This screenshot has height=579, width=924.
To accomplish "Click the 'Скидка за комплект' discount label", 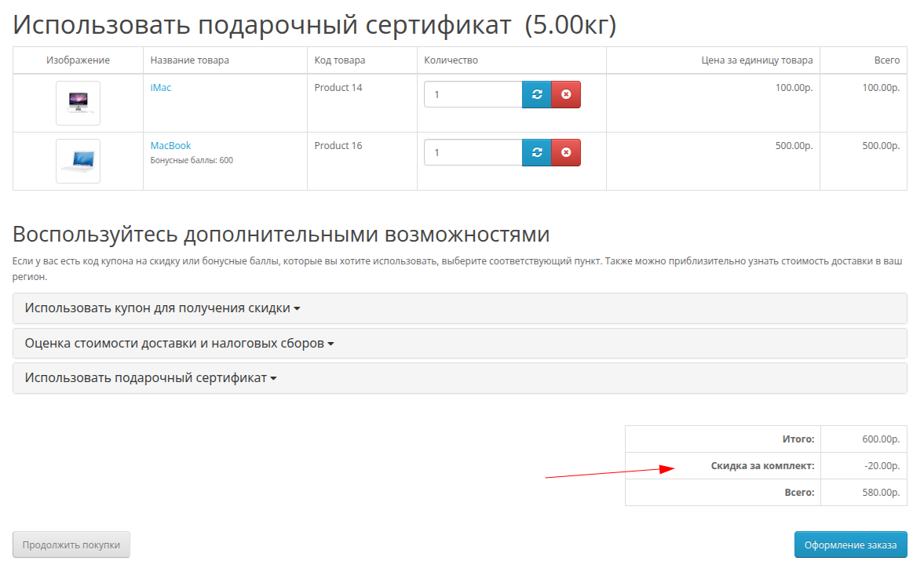I will click(x=762, y=466).
